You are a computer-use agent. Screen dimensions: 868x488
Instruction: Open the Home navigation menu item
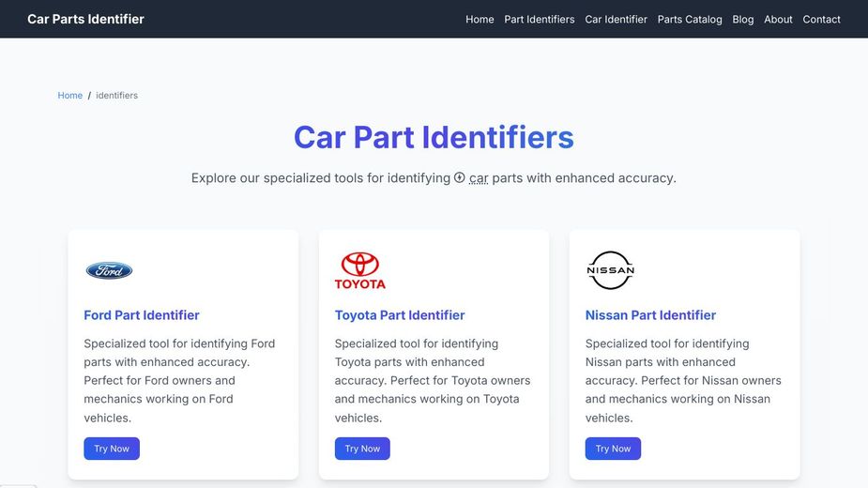(480, 19)
